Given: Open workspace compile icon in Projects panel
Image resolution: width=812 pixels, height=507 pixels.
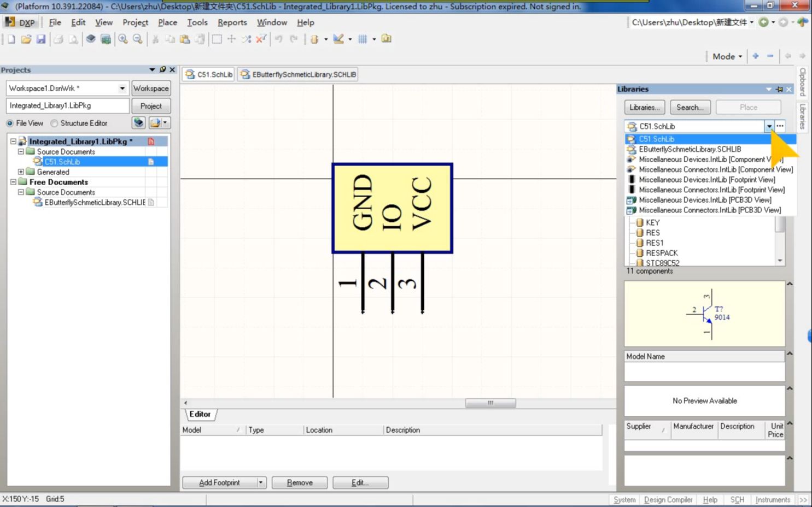Looking at the screenshot, I should pos(139,123).
